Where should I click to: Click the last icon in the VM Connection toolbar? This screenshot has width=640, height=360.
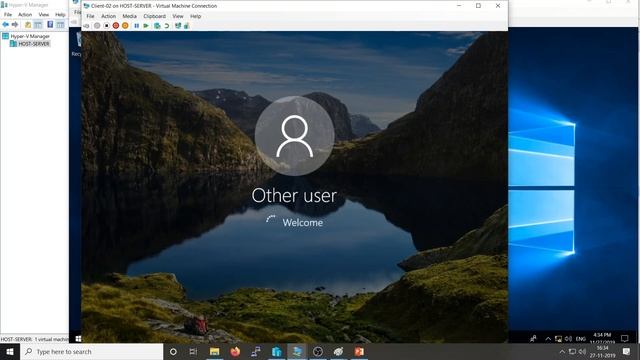pyautogui.click(x=187, y=26)
